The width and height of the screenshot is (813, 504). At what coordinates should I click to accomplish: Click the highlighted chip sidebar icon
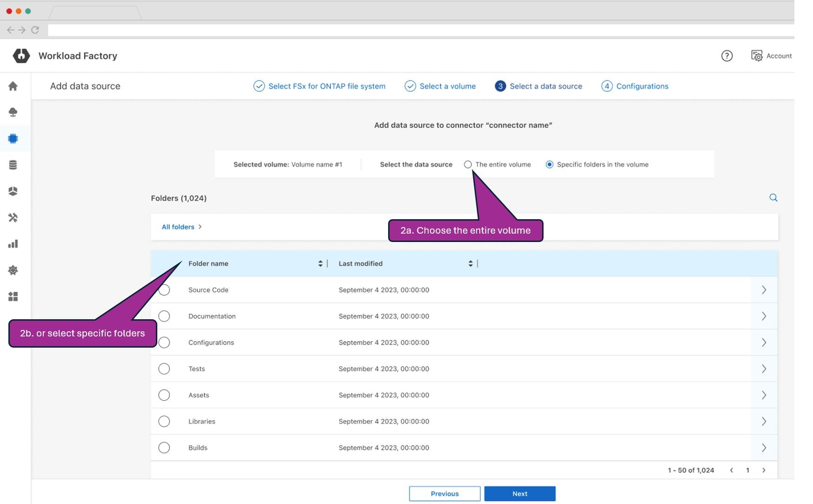tap(13, 138)
